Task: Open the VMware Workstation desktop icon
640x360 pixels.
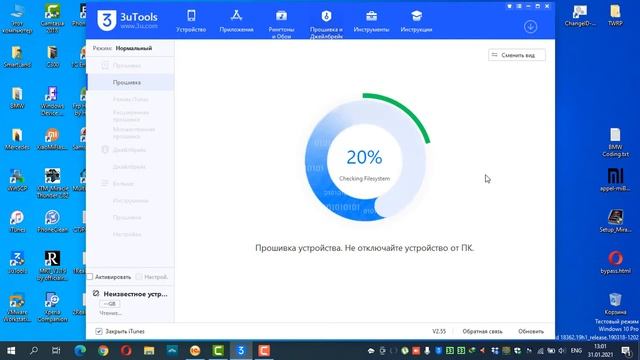Action: click(17, 307)
